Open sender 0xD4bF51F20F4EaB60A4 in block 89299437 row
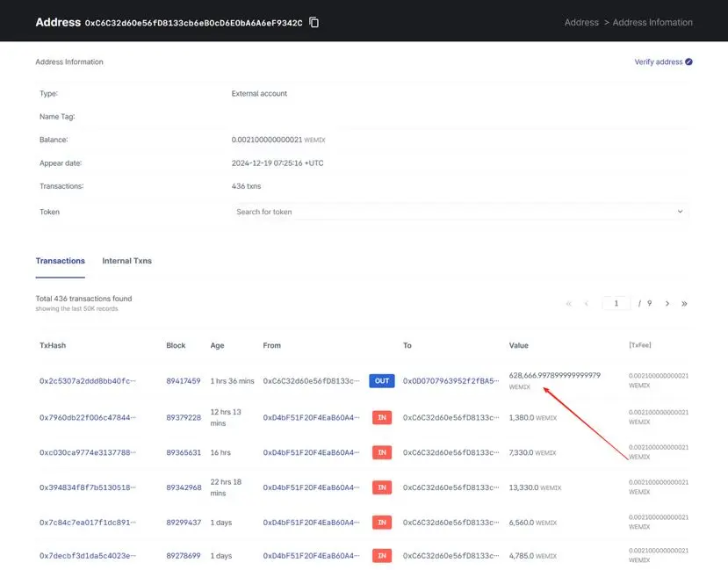The width and height of the screenshot is (728, 570). pos(311,523)
